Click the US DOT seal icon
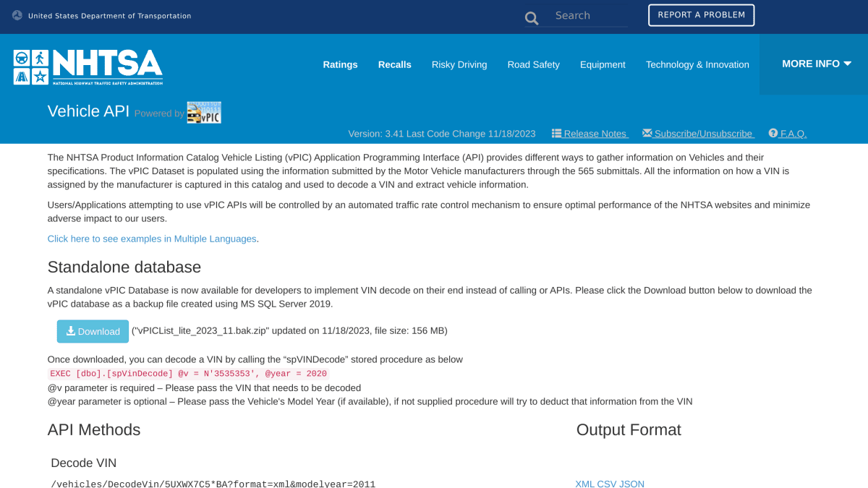This screenshot has width=868, height=488. (17, 16)
